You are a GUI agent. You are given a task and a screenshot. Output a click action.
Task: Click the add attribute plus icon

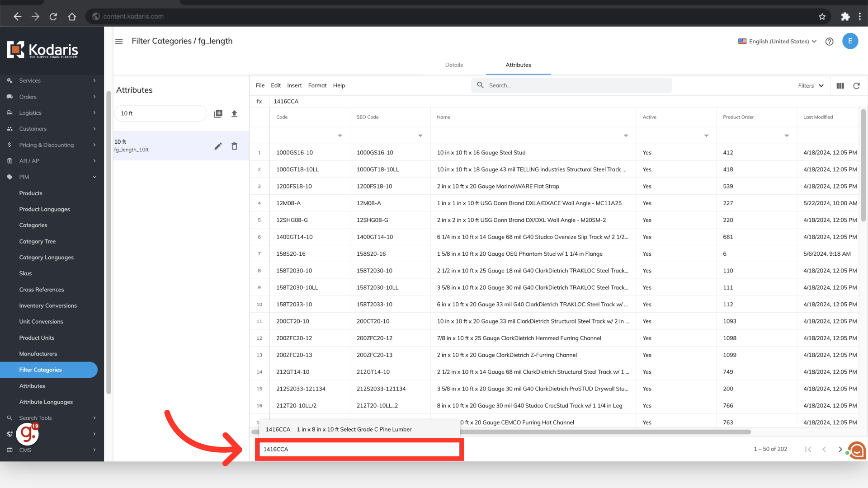[x=218, y=114]
